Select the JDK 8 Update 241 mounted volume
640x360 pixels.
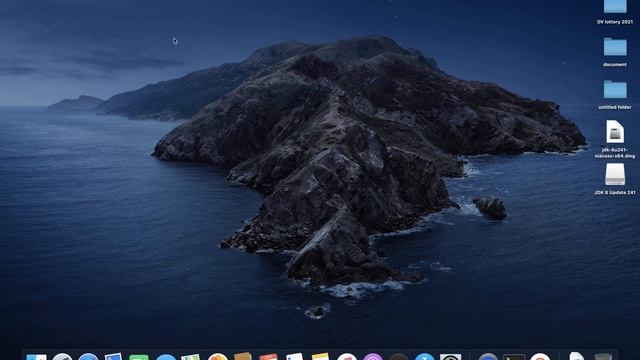tap(615, 174)
